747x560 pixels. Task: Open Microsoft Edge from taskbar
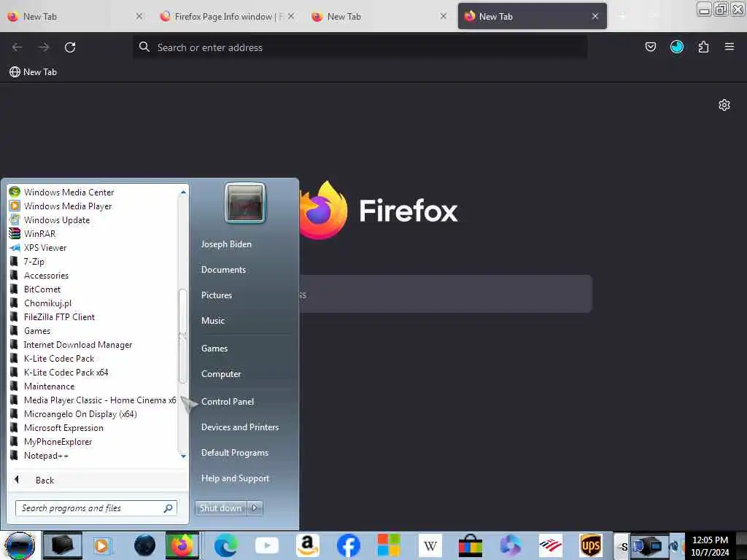click(225, 545)
